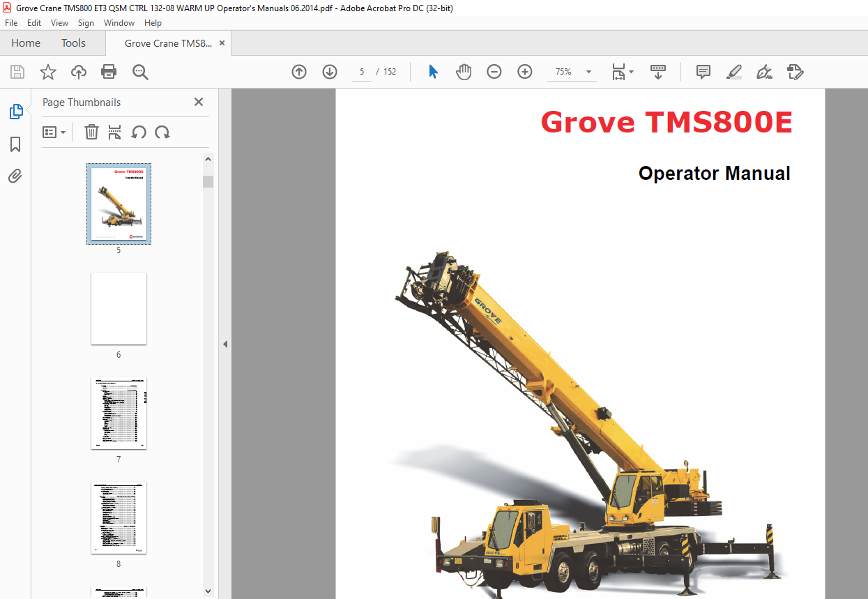Select page 8 thumbnail
The image size is (868, 599).
point(119,518)
